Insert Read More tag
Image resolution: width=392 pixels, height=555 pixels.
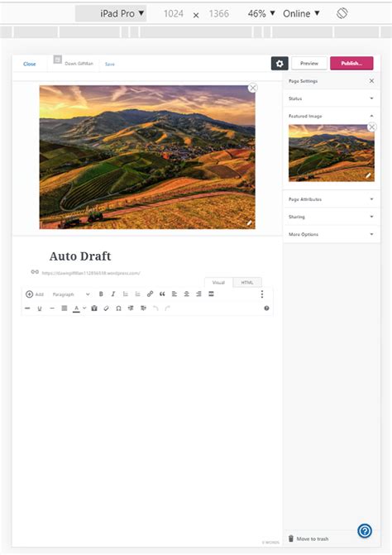pos(211,294)
